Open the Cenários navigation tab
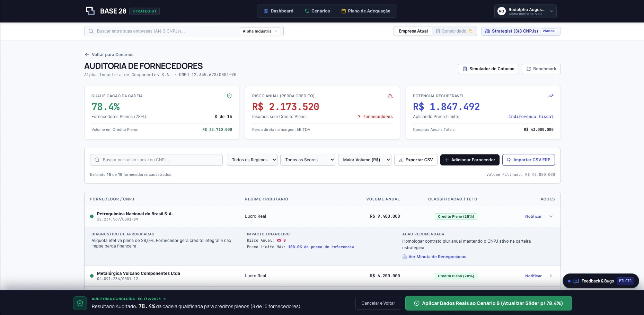Screen dimensions: 644x315 click(x=317, y=11)
